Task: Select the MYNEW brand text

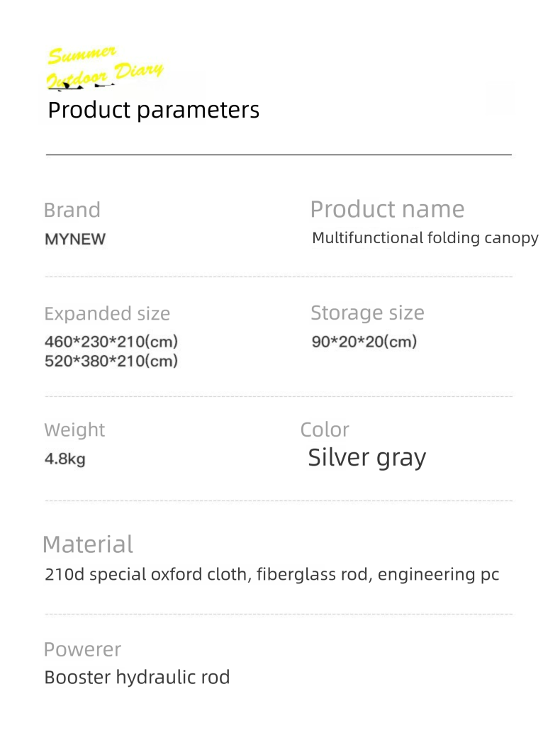Action: pos(75,240)
